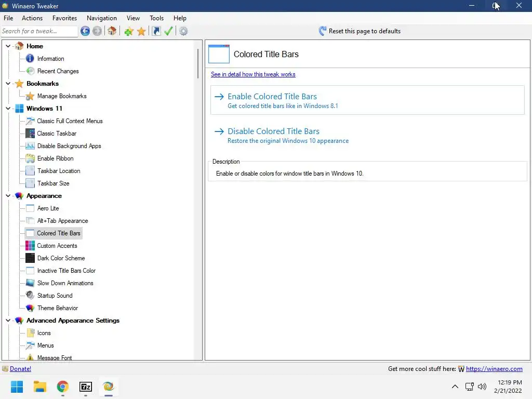Click Enable Colored Title Bars
This screenshot has width=532, height=399.
(367, 100)
